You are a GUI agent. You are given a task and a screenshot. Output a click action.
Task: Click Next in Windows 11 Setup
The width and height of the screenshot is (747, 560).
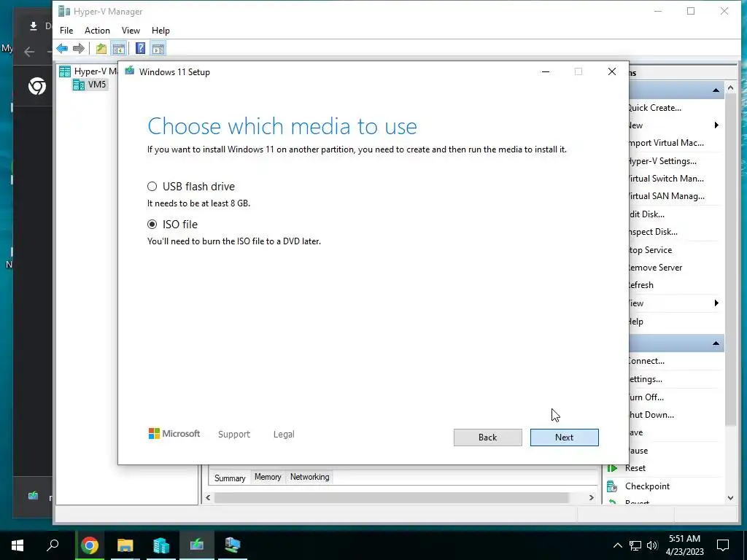564,437
